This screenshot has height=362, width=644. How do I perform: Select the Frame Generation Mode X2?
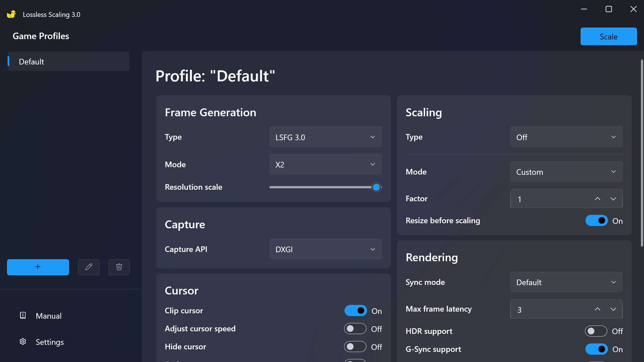point(325,164)
